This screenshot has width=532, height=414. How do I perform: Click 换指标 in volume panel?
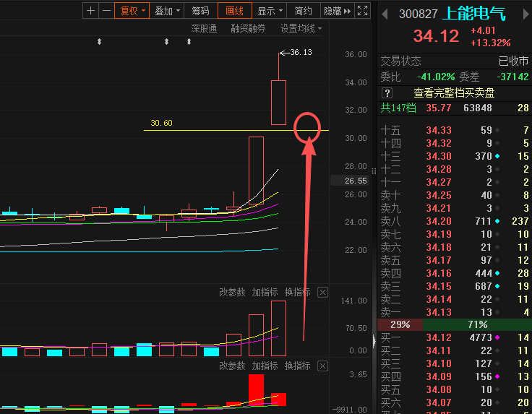297,292
